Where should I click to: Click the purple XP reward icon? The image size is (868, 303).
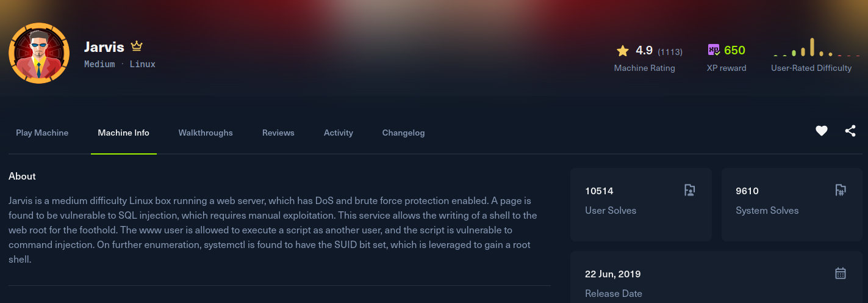click(714, 50)
